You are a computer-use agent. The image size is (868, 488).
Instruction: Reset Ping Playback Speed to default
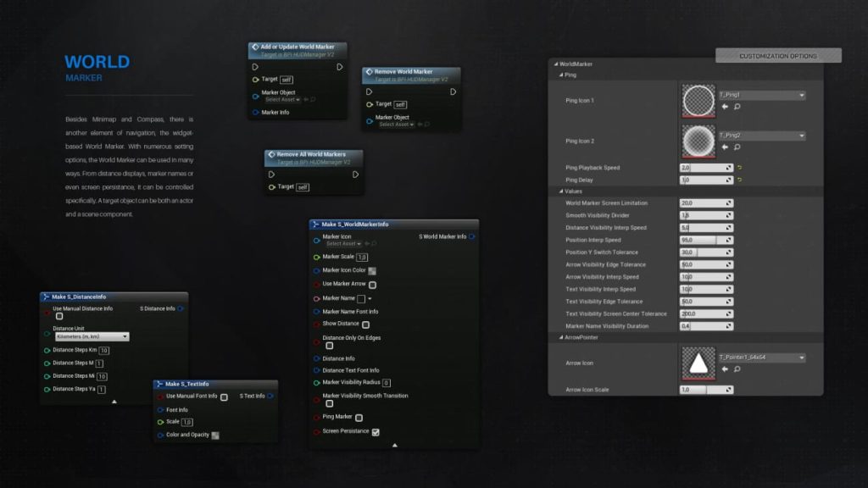[740, 168]
